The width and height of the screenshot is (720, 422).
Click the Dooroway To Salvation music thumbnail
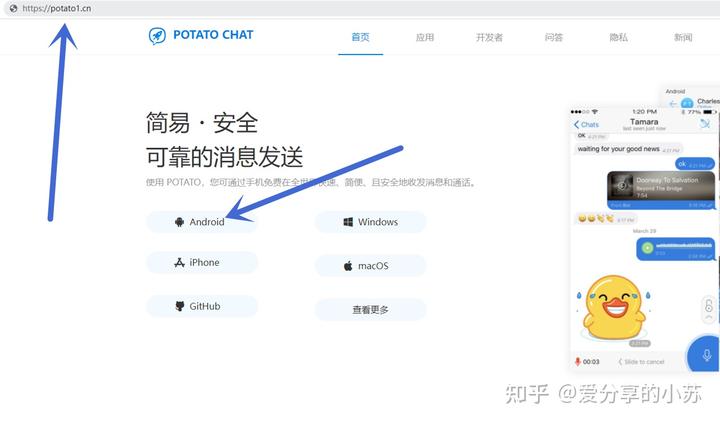click(622, 186)
